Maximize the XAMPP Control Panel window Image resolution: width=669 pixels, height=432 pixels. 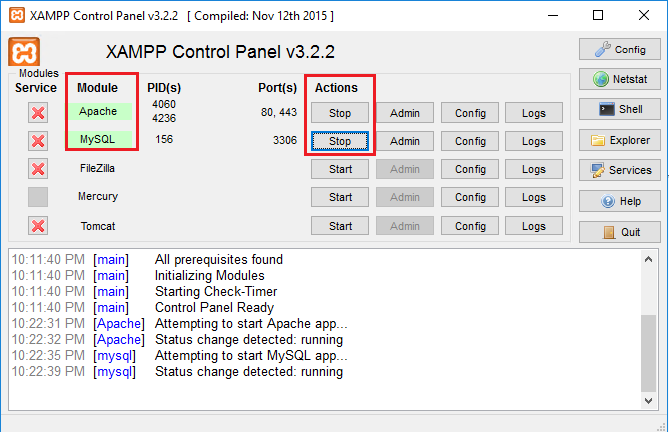(598, 16)
